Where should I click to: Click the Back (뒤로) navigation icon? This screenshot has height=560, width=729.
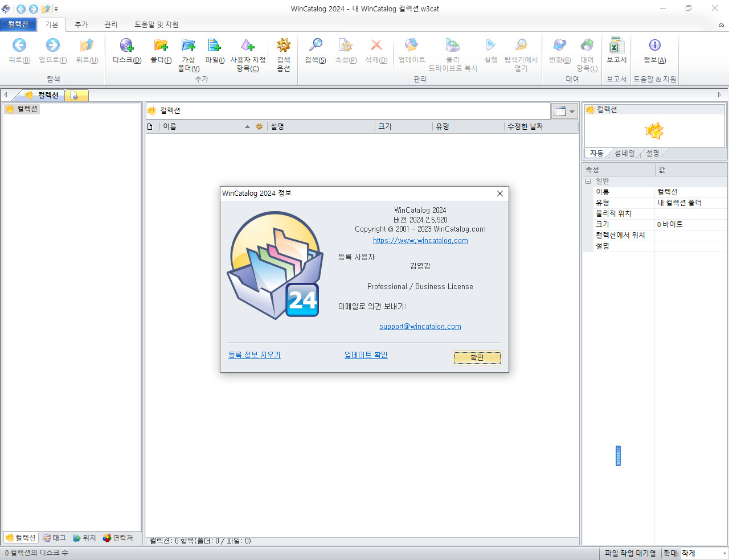(19, 45)
